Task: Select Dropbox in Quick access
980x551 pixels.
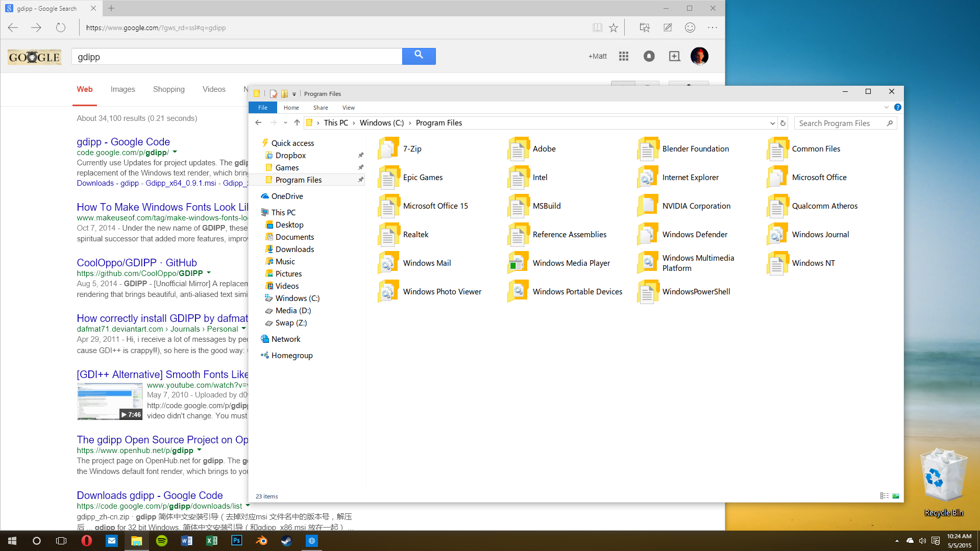Action: point(290,156)
